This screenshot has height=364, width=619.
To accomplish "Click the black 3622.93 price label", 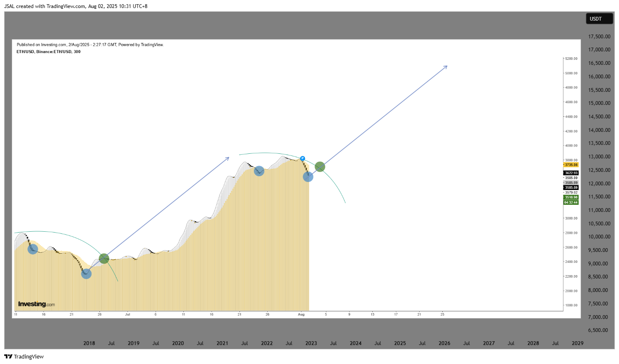I will 571,173.
